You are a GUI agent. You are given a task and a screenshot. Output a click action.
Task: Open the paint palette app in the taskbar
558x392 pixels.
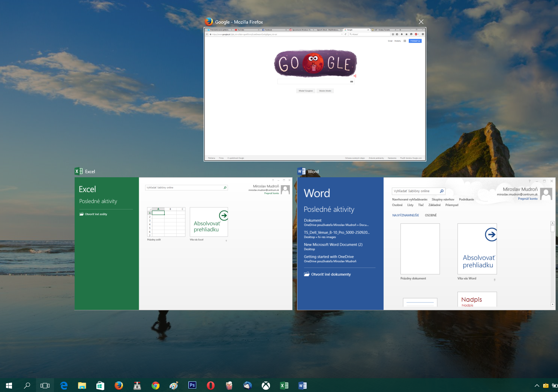point(174,385)
